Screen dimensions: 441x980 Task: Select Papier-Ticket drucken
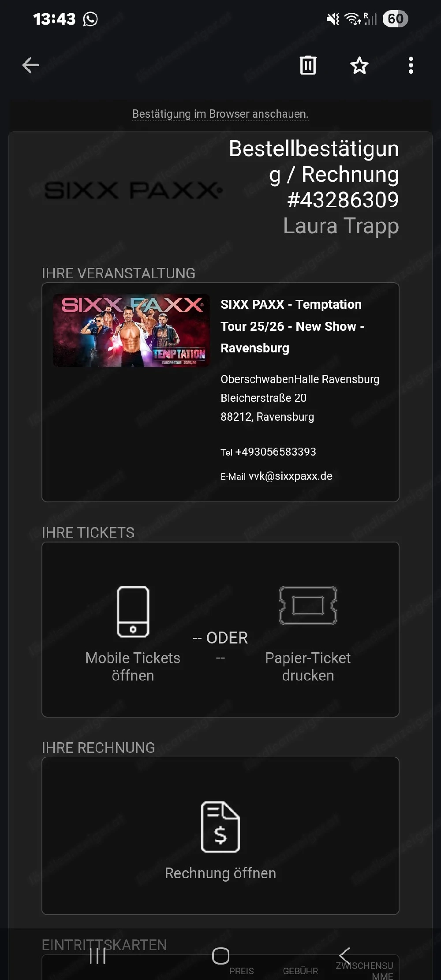[x=308, y=666]
